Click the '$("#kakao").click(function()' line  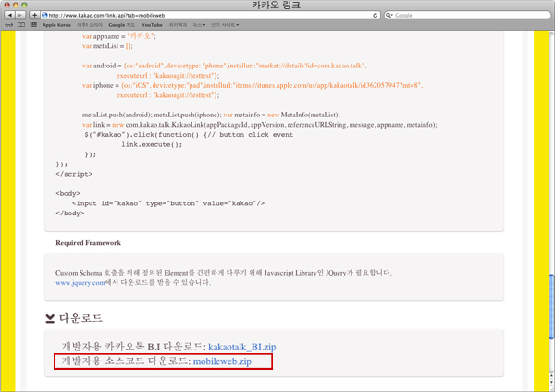pos(189,135)
